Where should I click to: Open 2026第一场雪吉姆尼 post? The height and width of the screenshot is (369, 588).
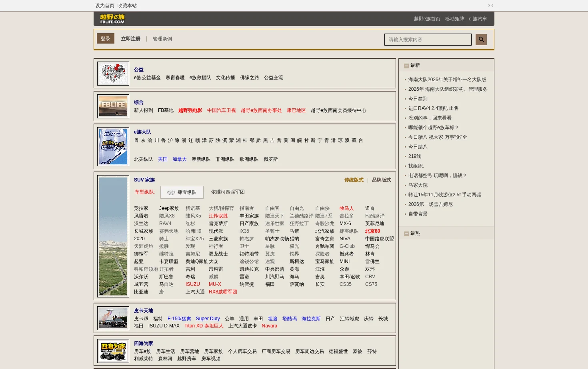tap(430, 204)
